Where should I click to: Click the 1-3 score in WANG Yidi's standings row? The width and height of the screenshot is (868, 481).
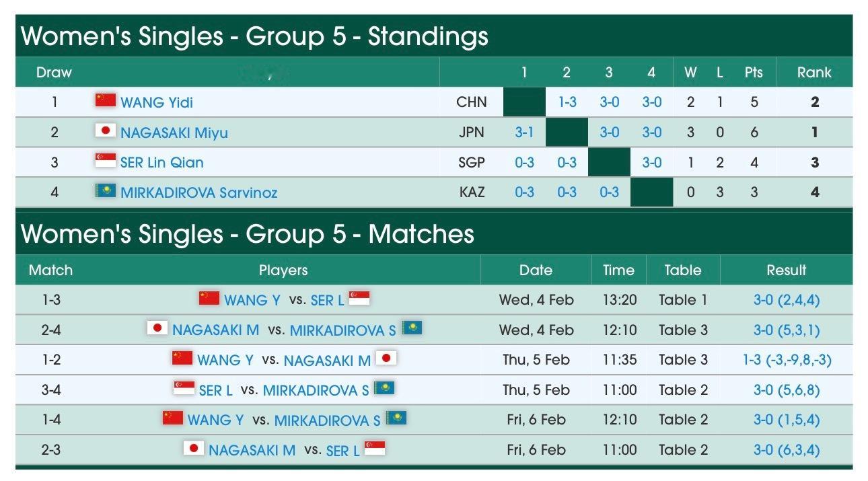pos(567,102)
